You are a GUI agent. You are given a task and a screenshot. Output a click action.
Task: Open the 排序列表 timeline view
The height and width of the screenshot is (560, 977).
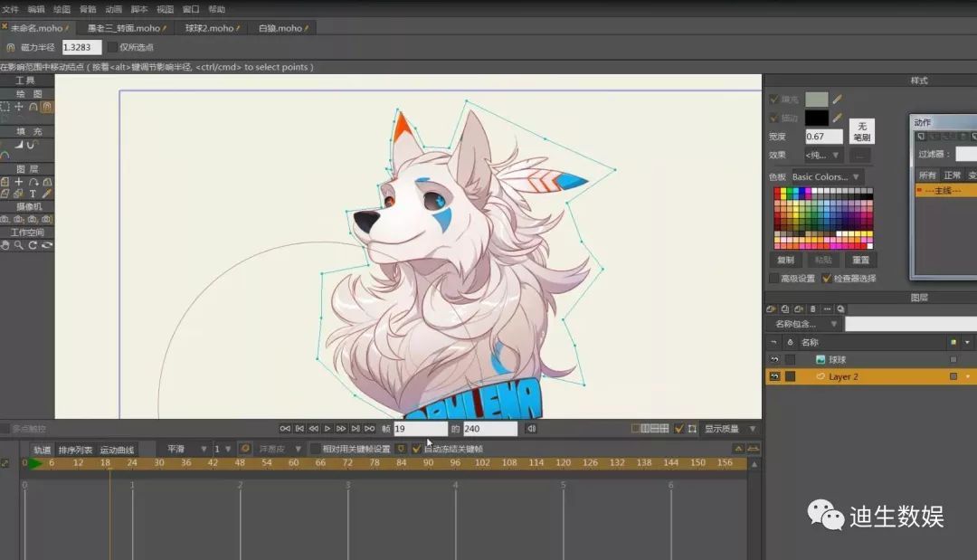tap(75, 450)
